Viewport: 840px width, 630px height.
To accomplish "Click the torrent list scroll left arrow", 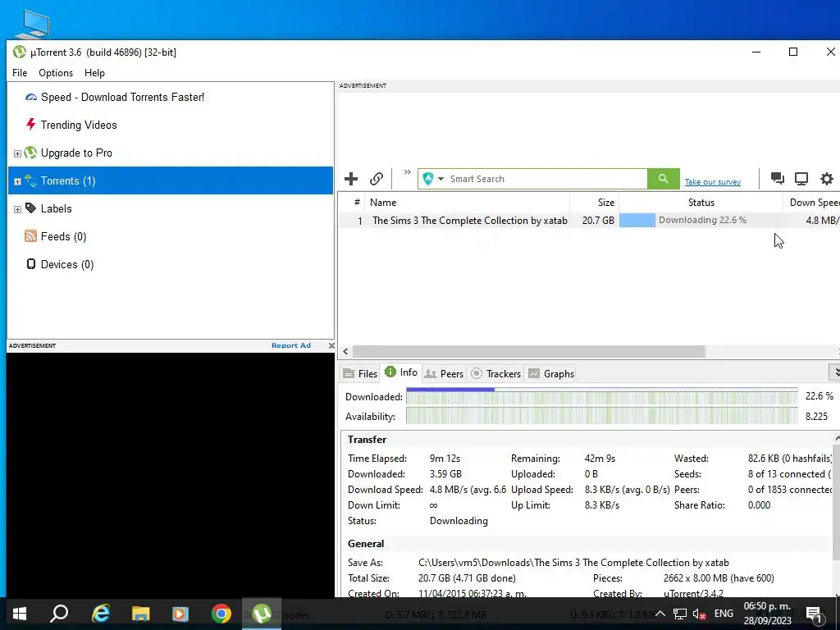I will [x=345, y=351].
